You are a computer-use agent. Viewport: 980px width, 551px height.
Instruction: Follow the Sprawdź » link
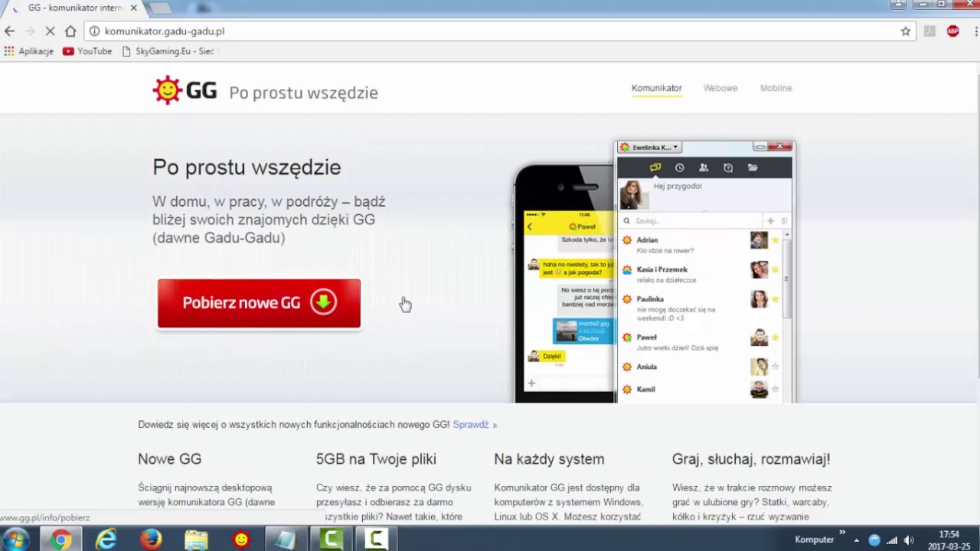[475, 425]
